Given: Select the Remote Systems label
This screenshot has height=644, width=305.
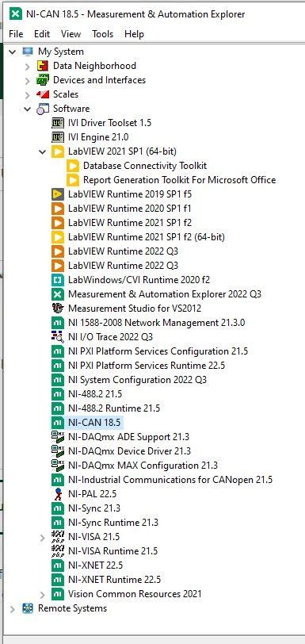Looking at the screenshot, I should pos(72,608).
